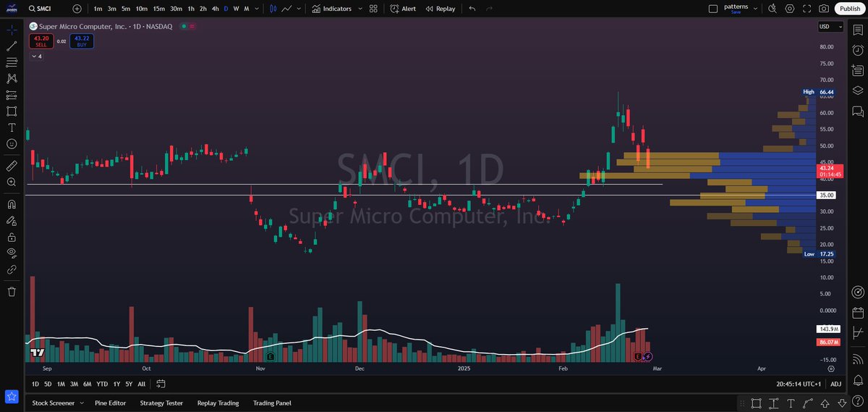This screenshot has height=412, width=868.
Task: Open the USD currency dropdown
Action: click(830, 26)
